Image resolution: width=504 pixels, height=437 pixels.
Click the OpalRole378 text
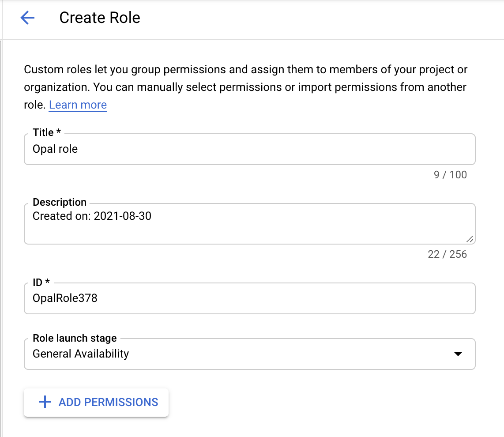65,298
